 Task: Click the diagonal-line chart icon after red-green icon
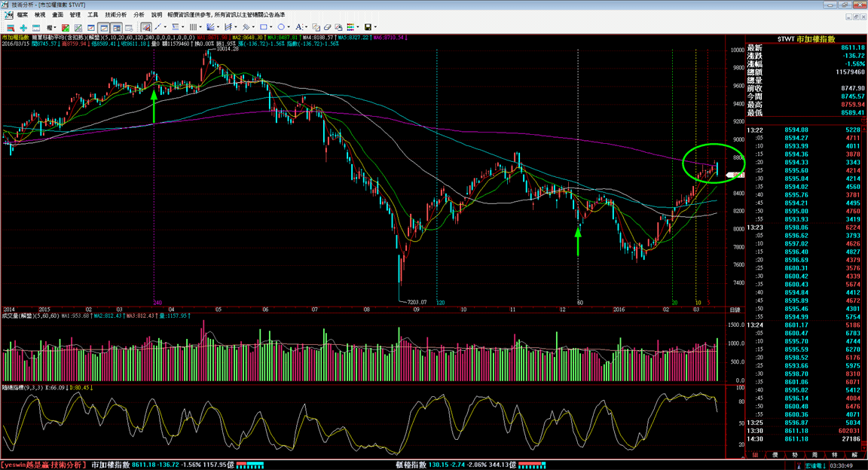pos(78,27)
